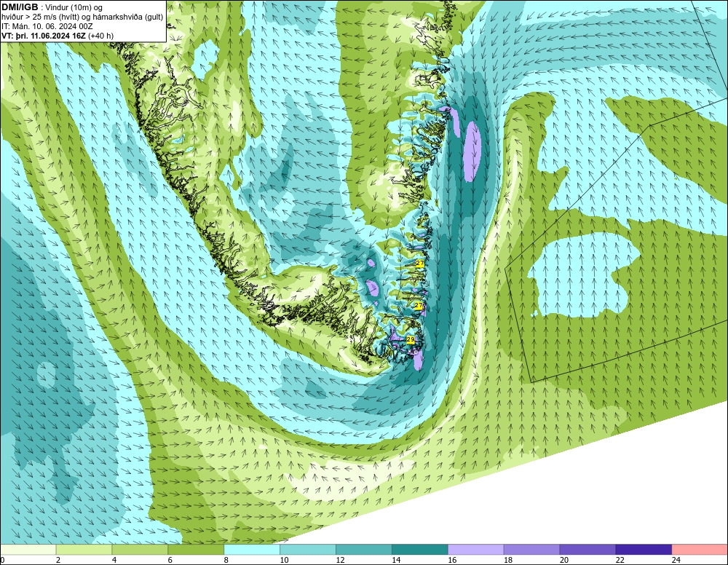Click the 'Vindur (10m) og' heading text

(74, 8)
